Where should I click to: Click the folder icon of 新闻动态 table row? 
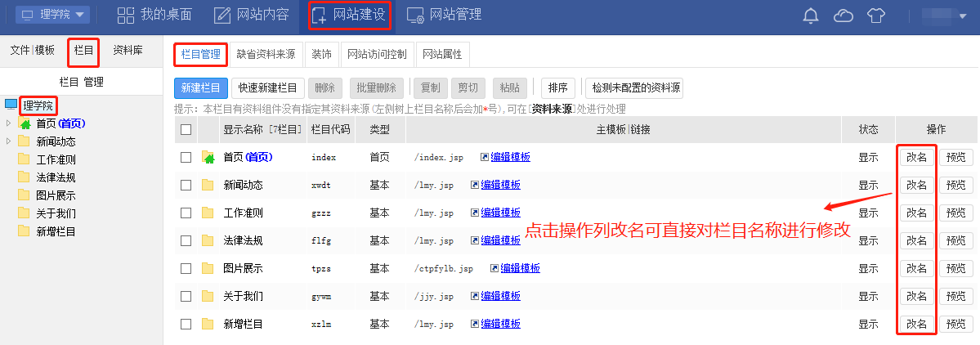coord(208,185)
